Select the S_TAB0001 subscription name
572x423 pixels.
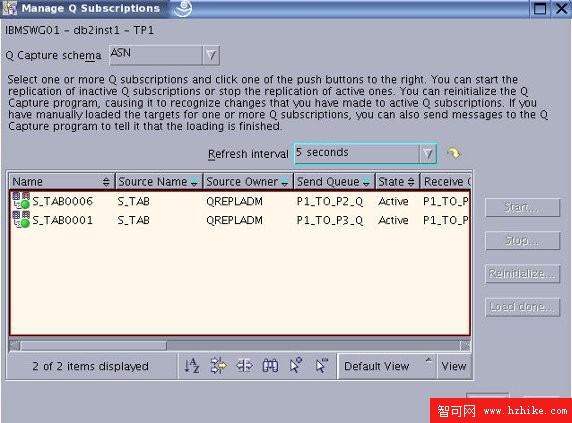click(x=62, y=220)
